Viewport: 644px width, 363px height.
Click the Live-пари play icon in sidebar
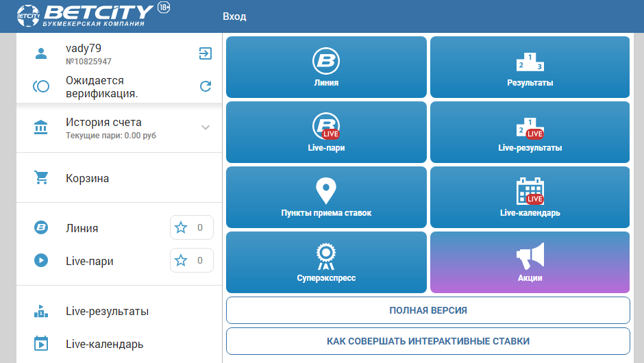[x=41, y=260]
